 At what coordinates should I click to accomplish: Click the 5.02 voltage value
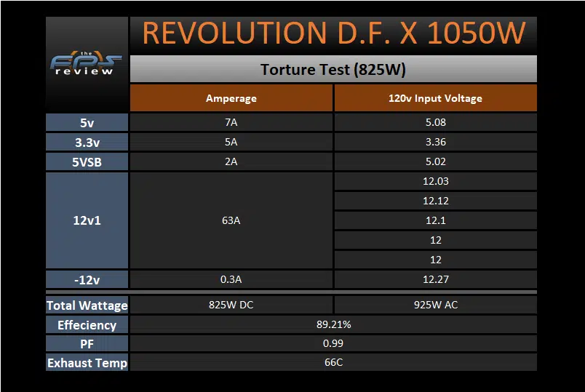435,162
